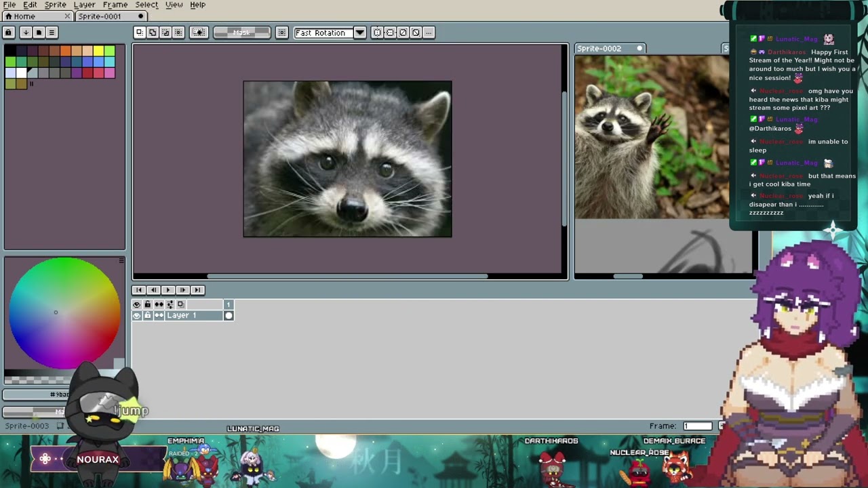Pick the yellow palette swatch
Viewport: 868px width, 488px height.
click(98, 51)
